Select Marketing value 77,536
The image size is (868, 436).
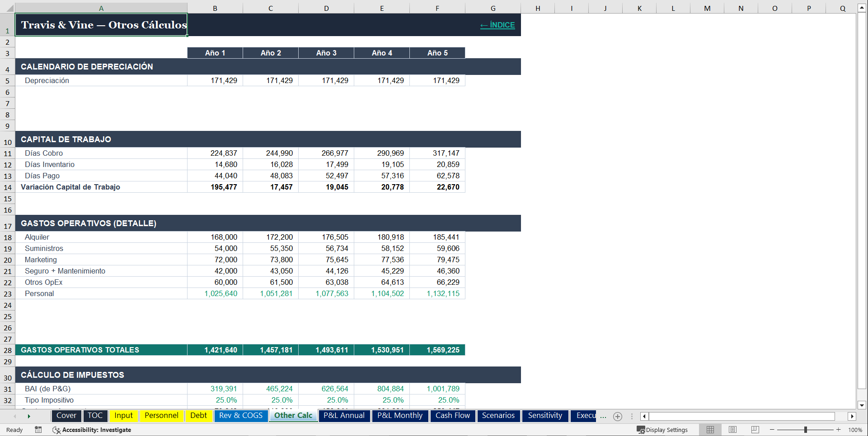[x=382, y=260]
